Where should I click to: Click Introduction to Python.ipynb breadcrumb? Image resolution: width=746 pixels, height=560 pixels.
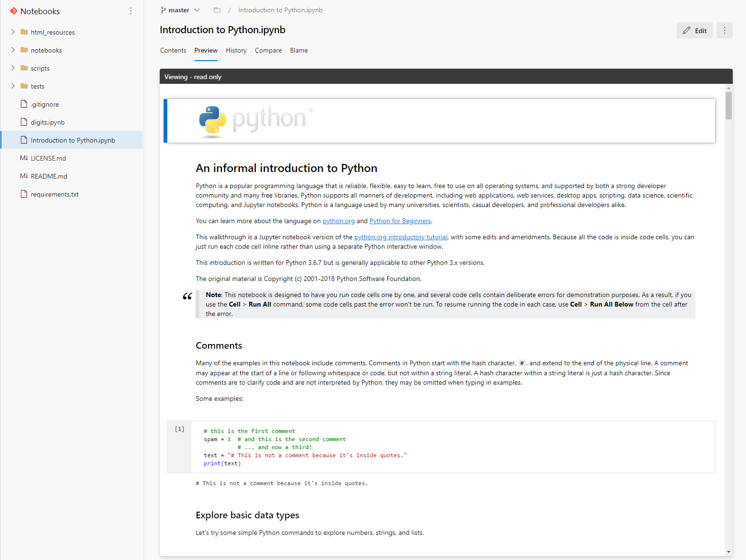(x=280, y=10)
